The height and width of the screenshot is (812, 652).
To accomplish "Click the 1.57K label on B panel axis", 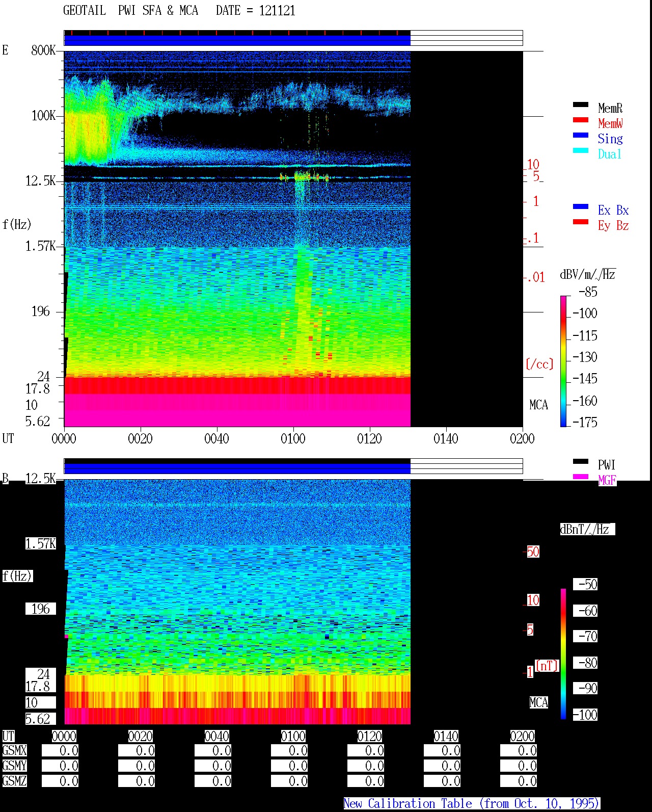I will pos(41,544).
